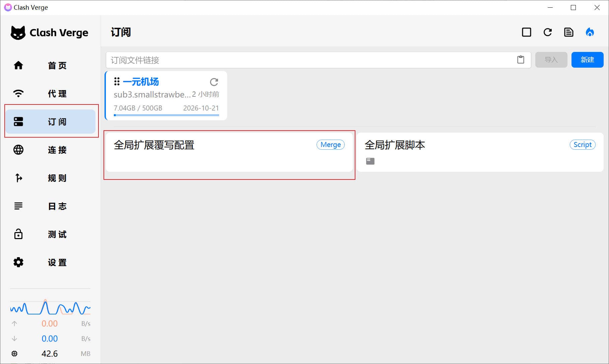Click the 连接 globe icon in sidebar
This screenshot has width=609, height=364.
click(x=18, y=150)
